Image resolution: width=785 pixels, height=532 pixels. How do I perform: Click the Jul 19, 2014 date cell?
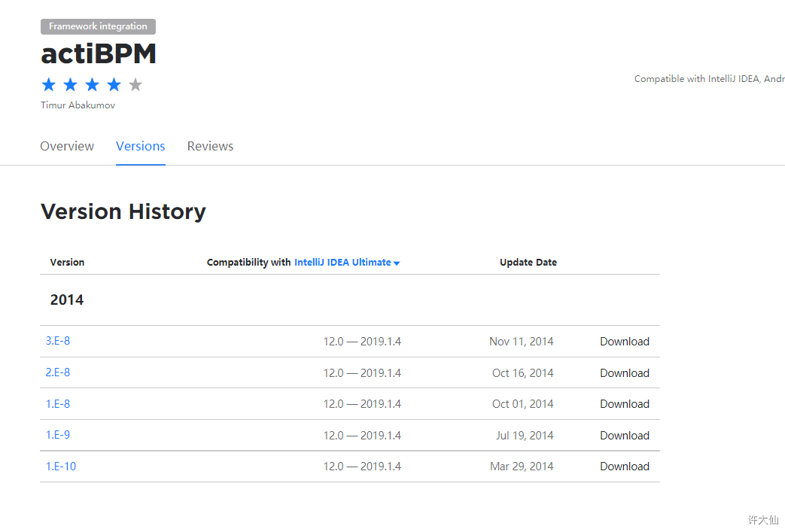[x=525, y=436]
